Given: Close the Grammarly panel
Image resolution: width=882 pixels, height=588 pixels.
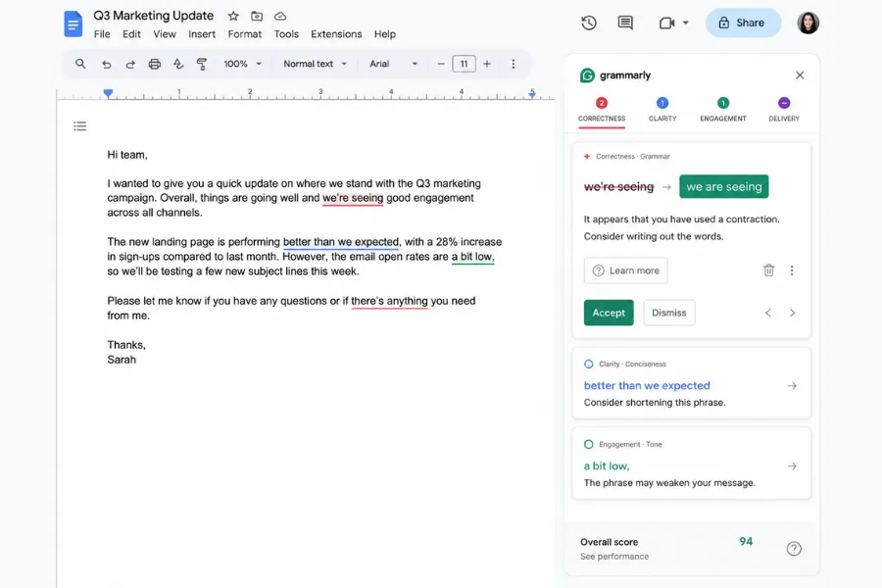Looking at the screenshot, I should (x=800, y=75).
